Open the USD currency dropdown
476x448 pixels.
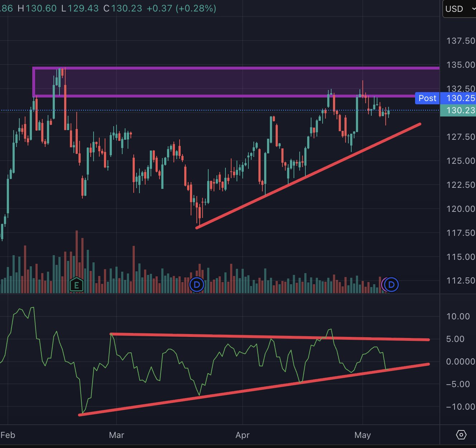click(x=460, y=9)
